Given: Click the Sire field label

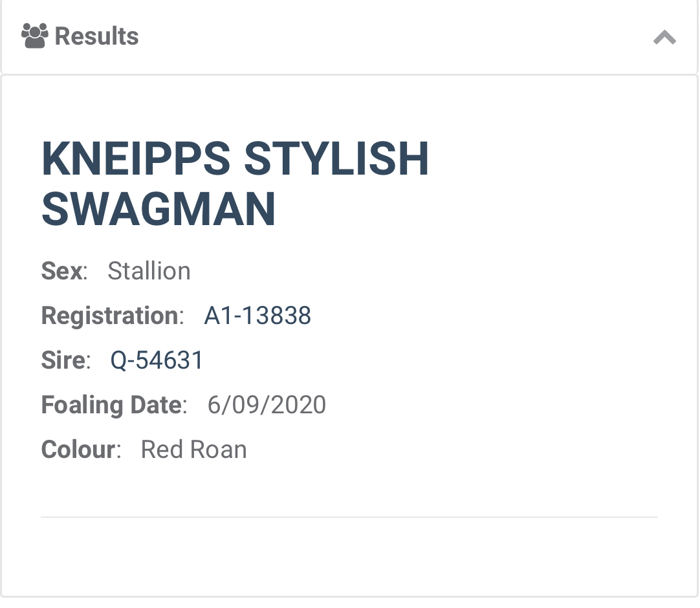Looking at the screenshot, I should point(64,360).
